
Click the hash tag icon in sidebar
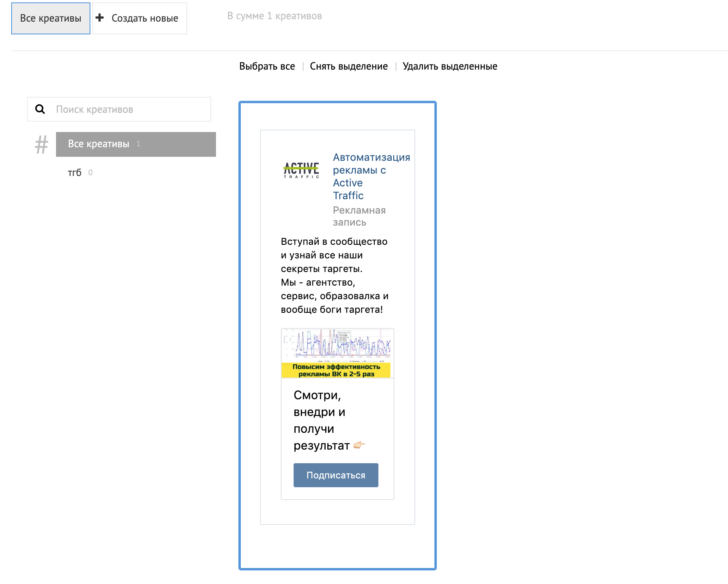tap(41, 145)
